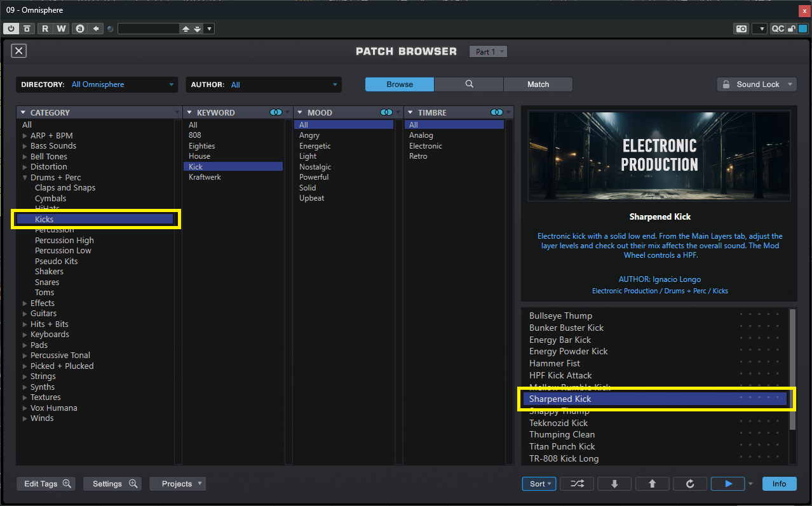
Task: Select the Browse tab
Action: point(399,84)
